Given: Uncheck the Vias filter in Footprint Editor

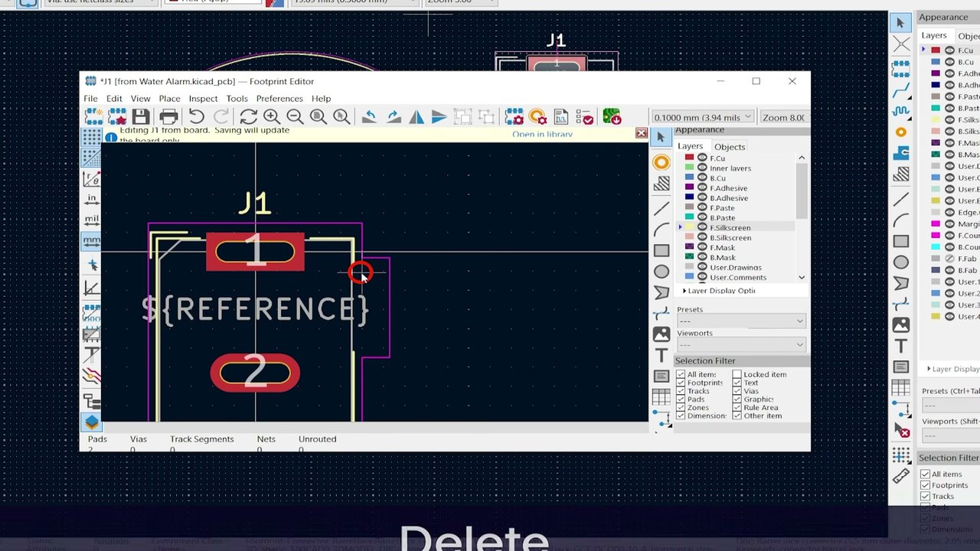Looking at the screenshot, I should 737,391.
